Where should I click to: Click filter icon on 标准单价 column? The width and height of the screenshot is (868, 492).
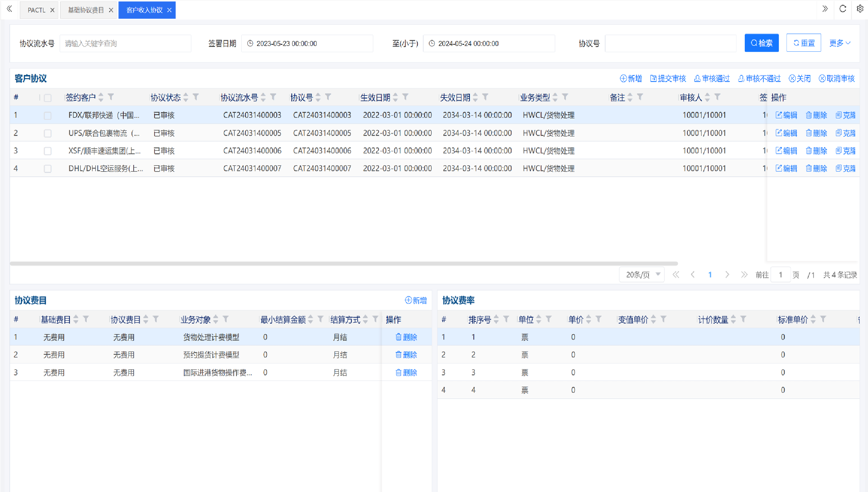coord(823,319)
